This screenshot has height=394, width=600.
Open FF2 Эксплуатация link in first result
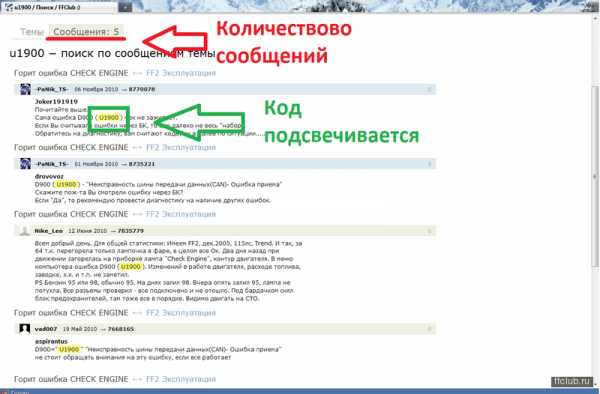coord(181,73)
